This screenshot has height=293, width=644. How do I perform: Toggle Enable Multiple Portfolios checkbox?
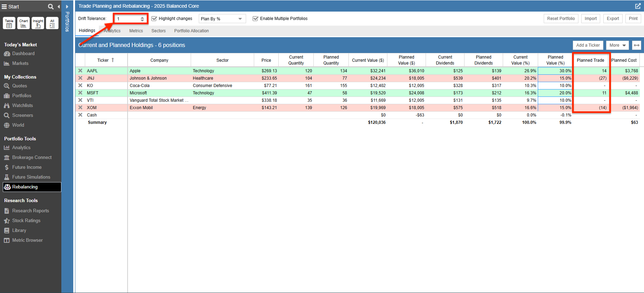(255, 19)
